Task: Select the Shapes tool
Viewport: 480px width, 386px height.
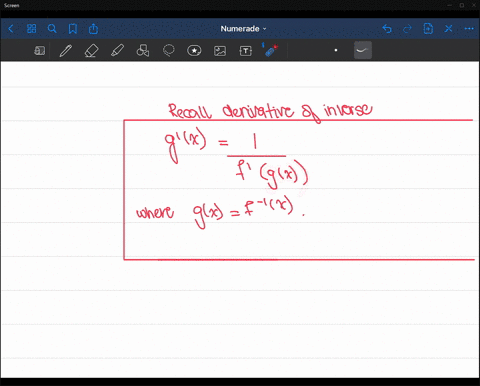Action: [143, 51]
